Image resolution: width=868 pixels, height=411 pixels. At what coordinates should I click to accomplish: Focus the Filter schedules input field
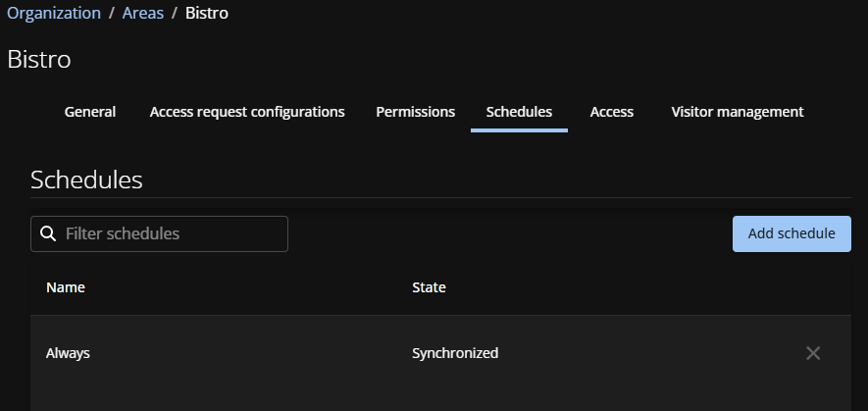[x=172, y=234]
